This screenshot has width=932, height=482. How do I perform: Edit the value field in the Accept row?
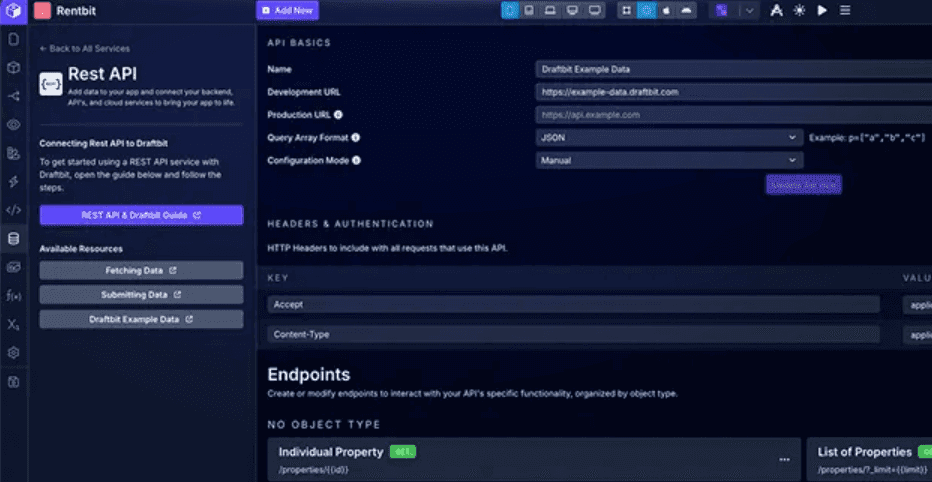click(917, 304)
